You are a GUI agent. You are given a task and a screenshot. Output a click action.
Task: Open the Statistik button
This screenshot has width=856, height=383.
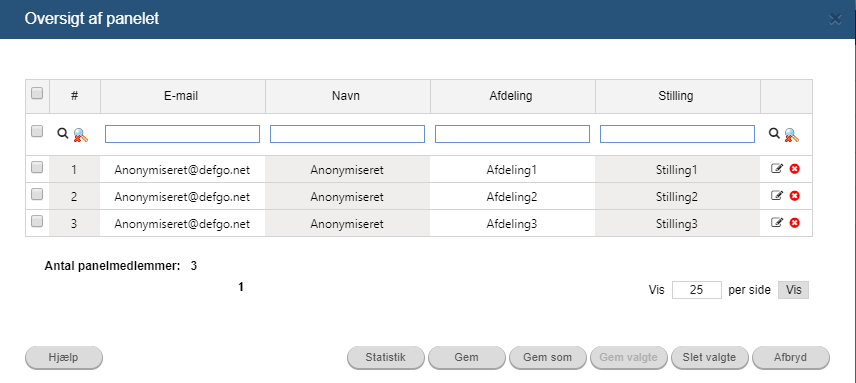(x=386, y=358)
